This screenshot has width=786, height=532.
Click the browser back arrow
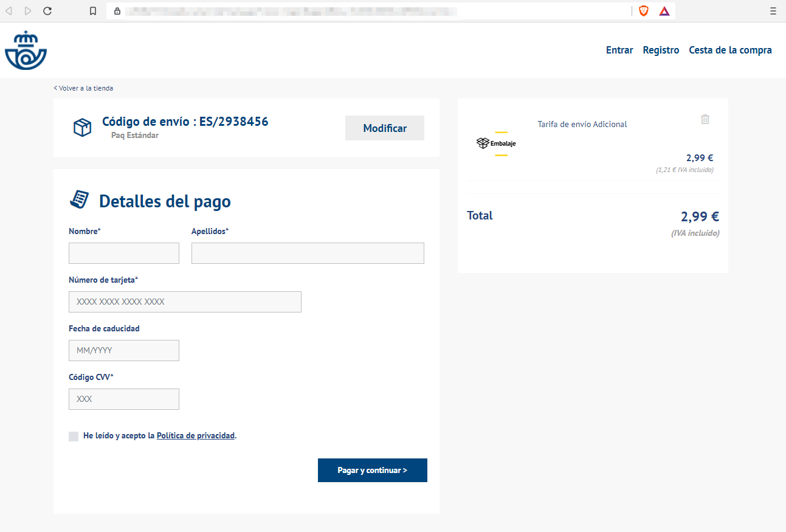tap(9, 11)
